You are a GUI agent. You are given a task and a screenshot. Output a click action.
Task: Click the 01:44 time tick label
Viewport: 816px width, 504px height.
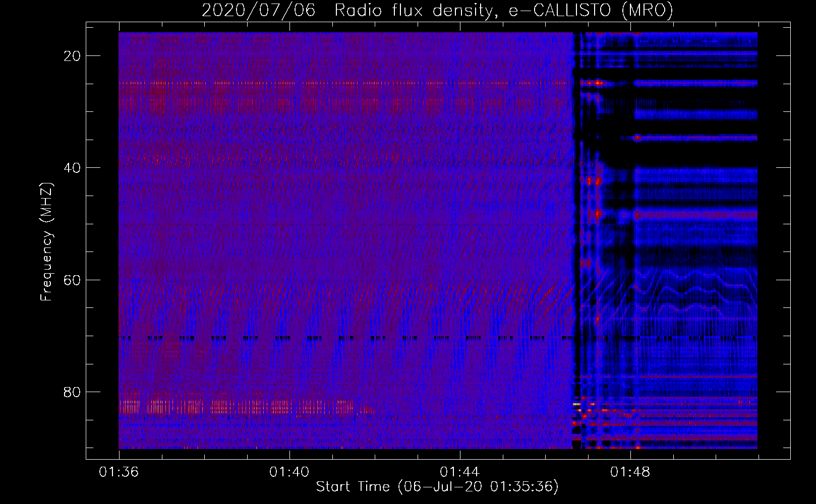point(460,472)
